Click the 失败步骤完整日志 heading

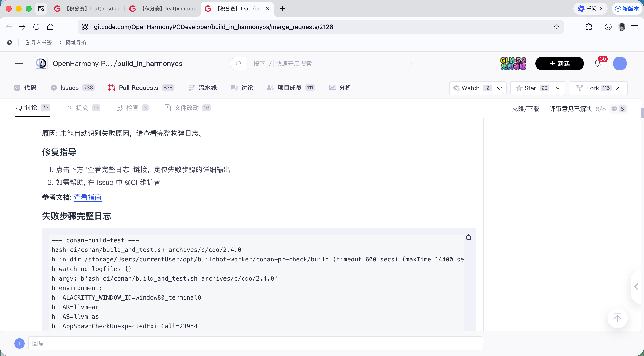pyautogui.click(x=76, y=216)
